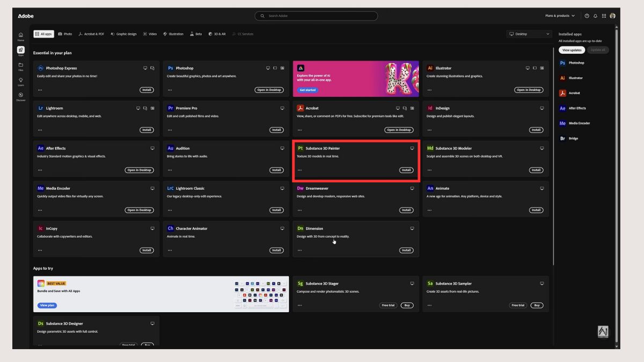Select the Apps icon in the sidebar

click(x=20, y=51)
